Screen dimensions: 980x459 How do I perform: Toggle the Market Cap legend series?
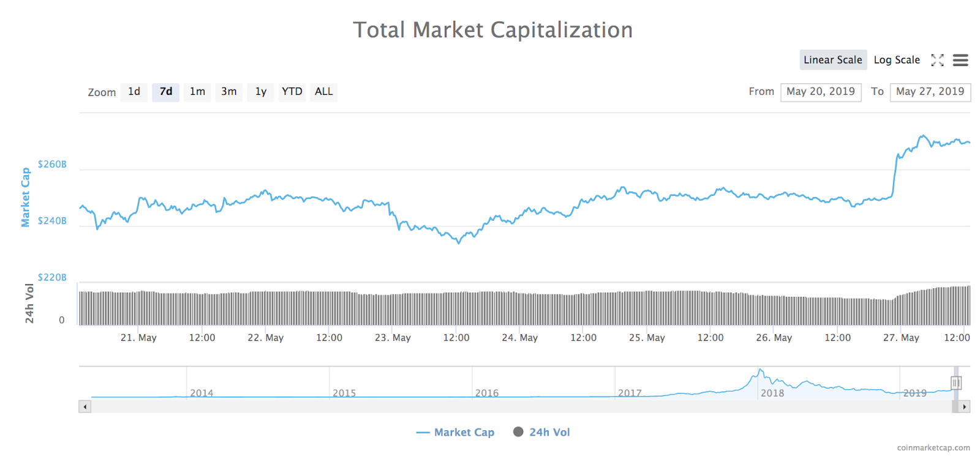pyautogui.click(x=455, y=432)
